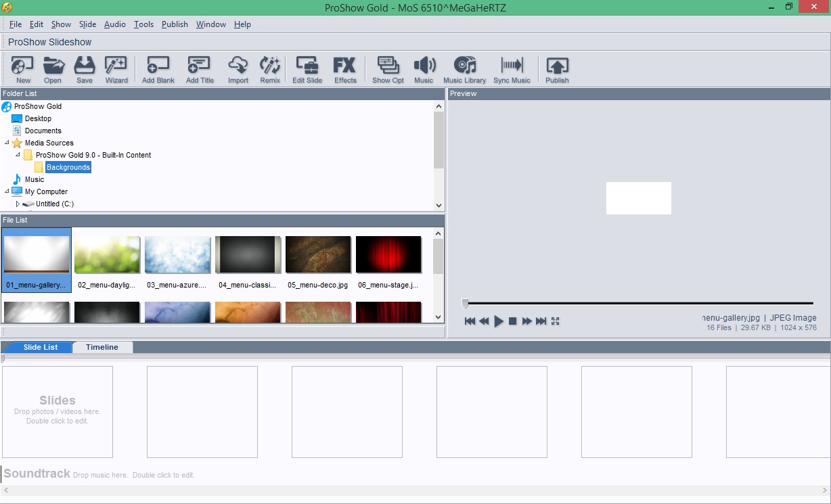The height and width of the screenshot is (504, 831).
Task: Toggle full screen preview icon
Action: coord(556,321)
